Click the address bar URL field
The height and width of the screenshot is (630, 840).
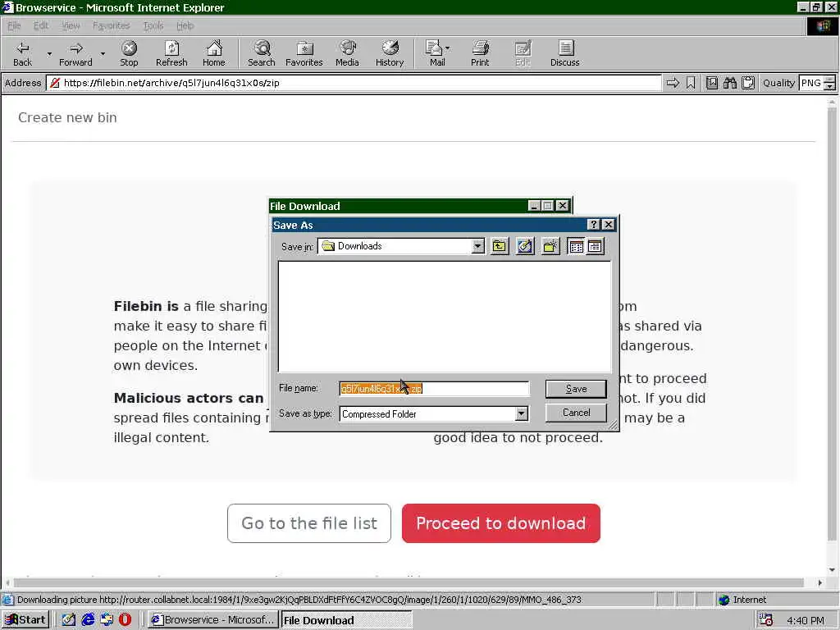pos(354,83)
